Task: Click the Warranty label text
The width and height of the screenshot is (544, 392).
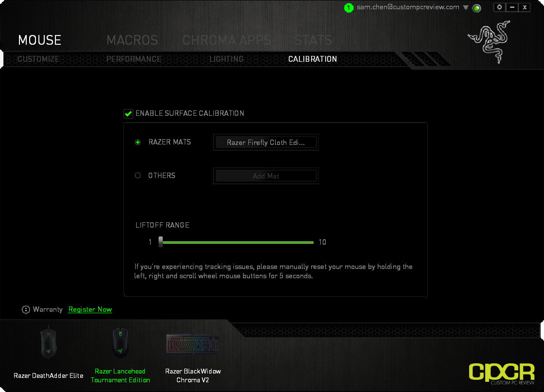Action: (x=48, y=309)
